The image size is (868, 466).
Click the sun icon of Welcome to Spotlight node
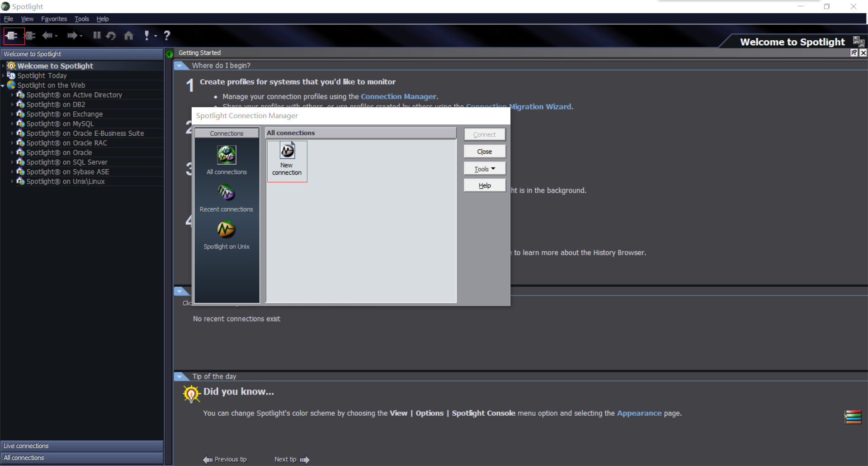point(11,66)
